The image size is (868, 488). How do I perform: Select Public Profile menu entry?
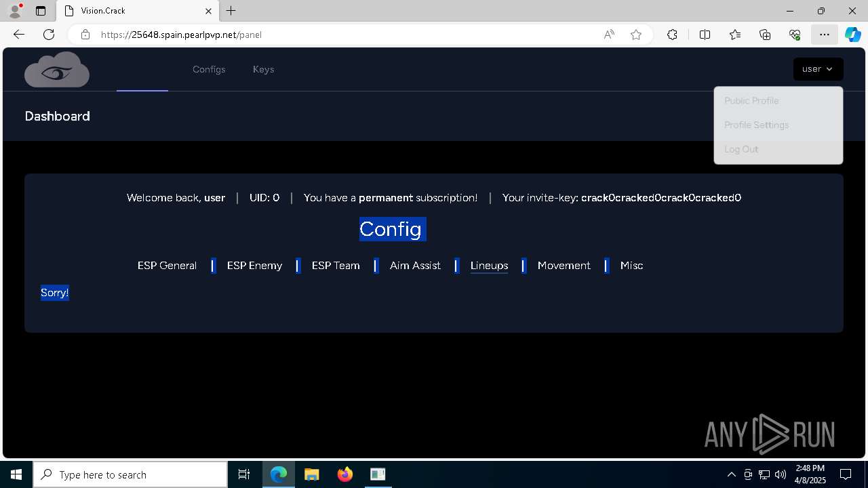click(x=778, y=100)
